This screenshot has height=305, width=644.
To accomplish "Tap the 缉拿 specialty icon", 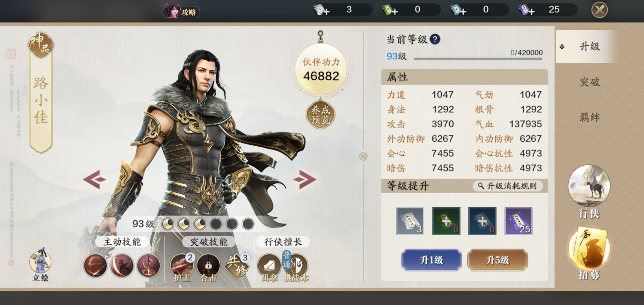I will click(269, 267).
